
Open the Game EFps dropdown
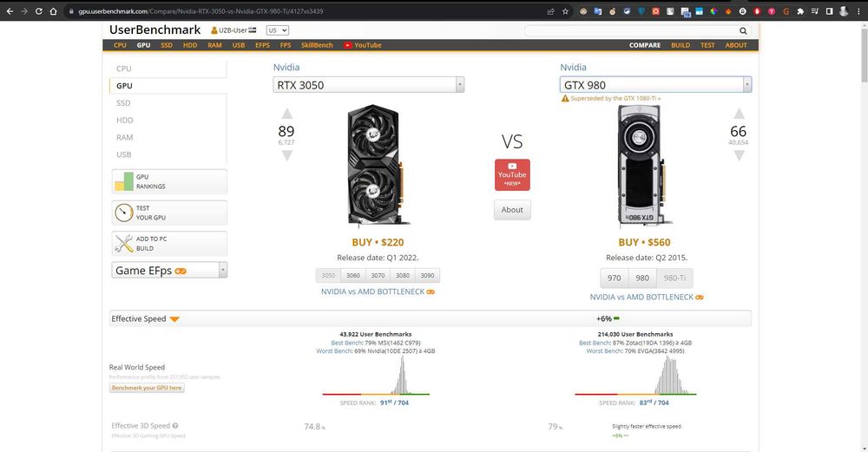click(x=169, y=270)
